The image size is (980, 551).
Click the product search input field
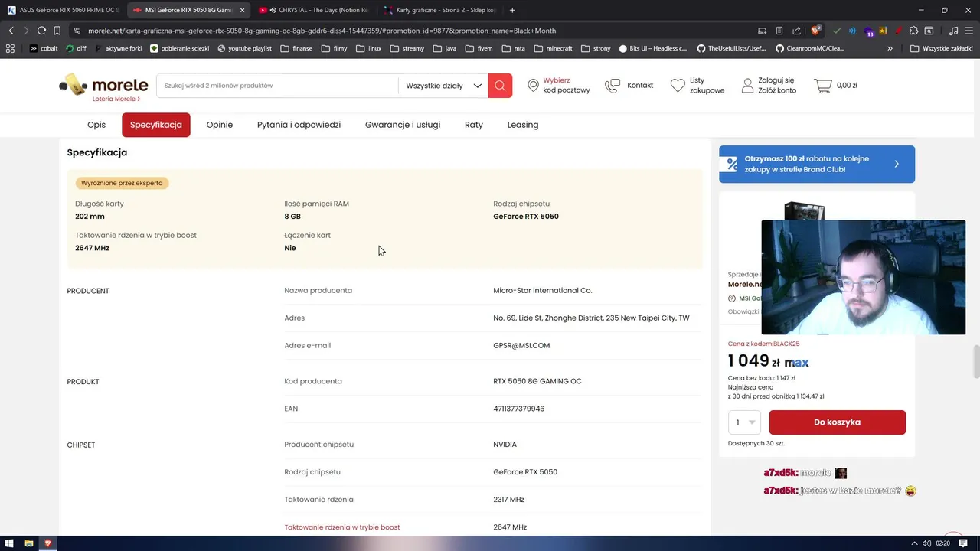tap(277, 86)
